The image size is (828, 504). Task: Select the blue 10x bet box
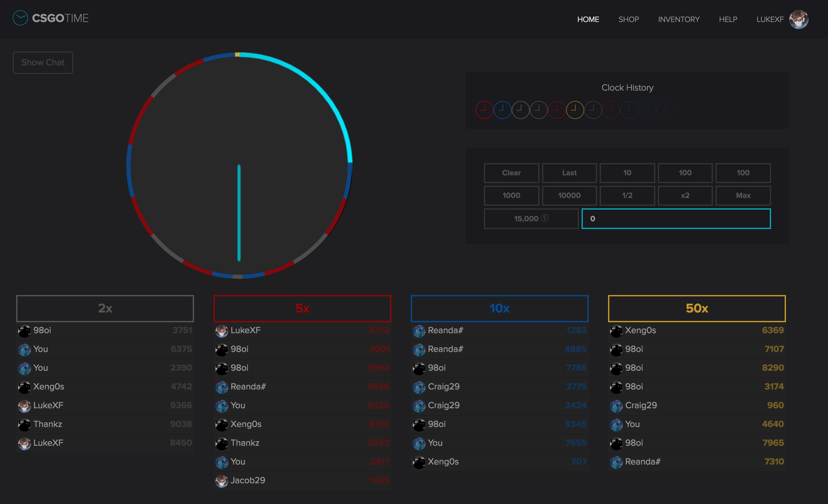tap(499, 308)
